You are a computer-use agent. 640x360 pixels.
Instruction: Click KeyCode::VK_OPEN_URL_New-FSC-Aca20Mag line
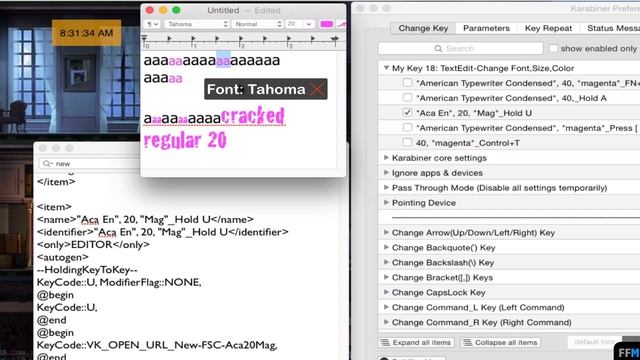157,345
